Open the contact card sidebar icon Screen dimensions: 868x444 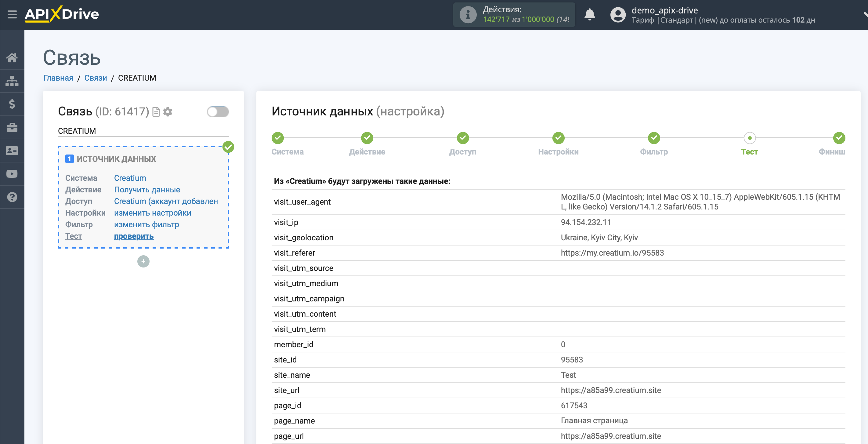pyautogui.click(x=12, y=151)
